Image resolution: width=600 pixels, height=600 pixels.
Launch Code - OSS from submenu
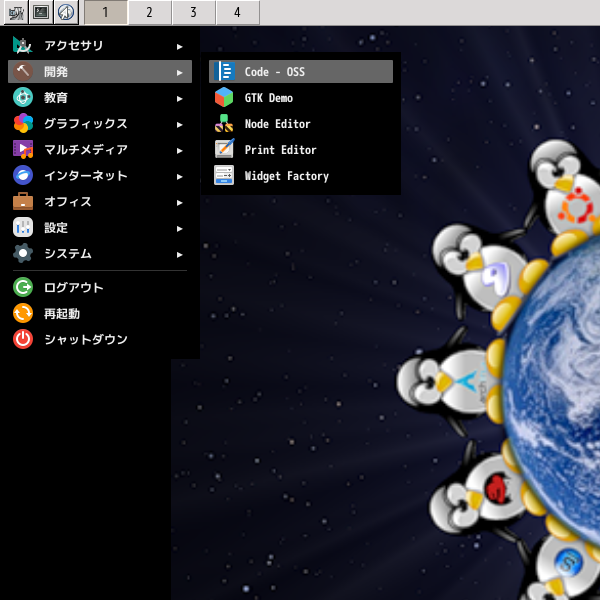301,72
